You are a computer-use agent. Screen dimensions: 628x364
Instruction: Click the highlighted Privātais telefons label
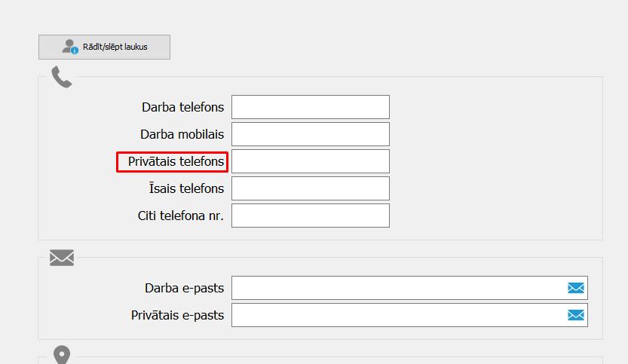tap(176, 162)
